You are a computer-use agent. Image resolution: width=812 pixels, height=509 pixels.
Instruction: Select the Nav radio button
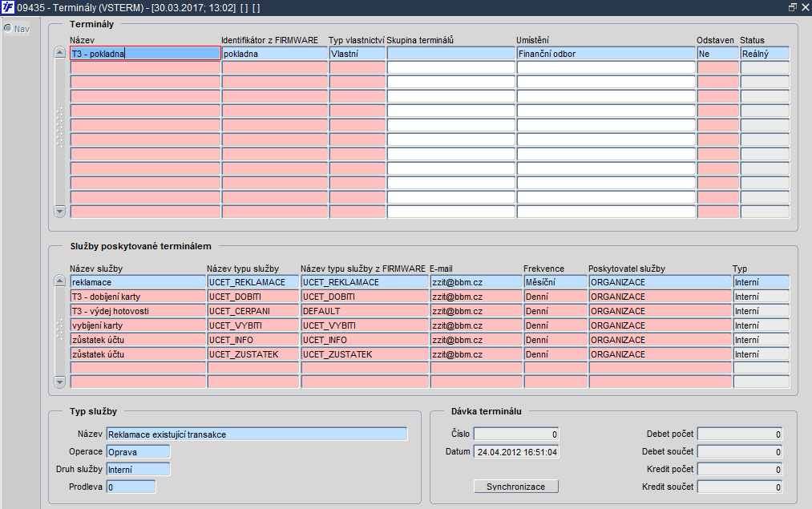(8, 29)
